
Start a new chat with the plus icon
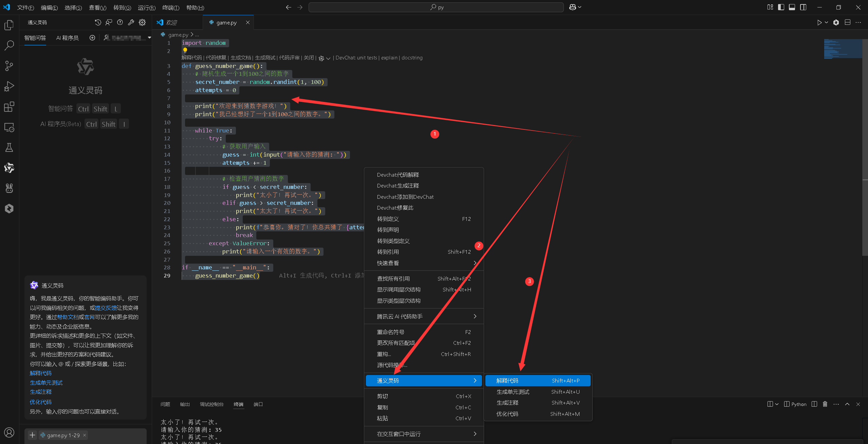tap(92, 38)
